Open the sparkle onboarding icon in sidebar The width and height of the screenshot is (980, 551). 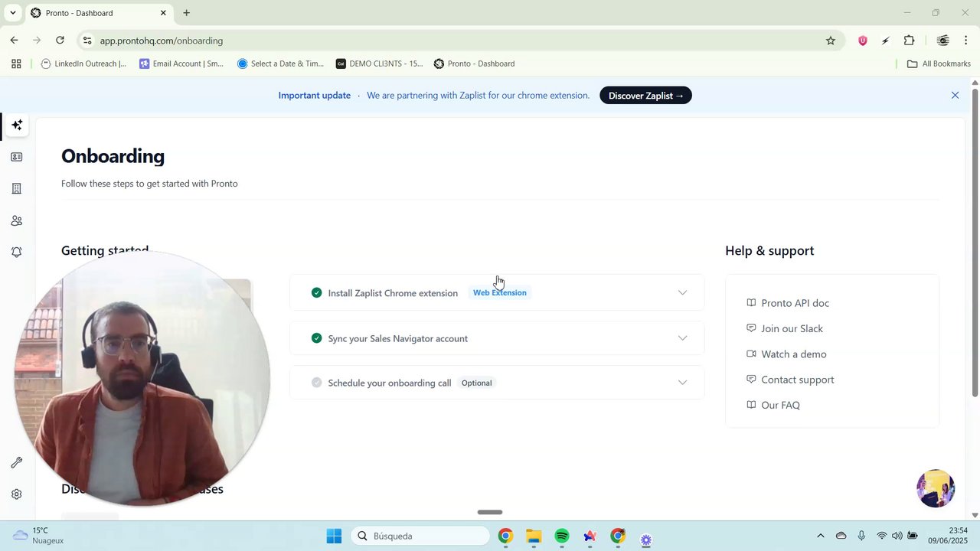(x=16, y=125)
